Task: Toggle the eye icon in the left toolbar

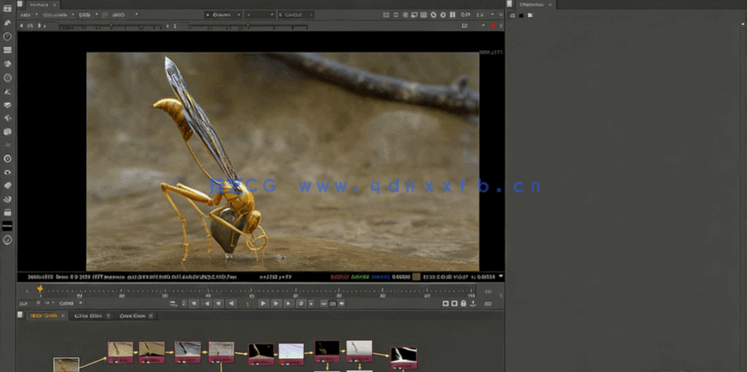Action: point(7,172)
